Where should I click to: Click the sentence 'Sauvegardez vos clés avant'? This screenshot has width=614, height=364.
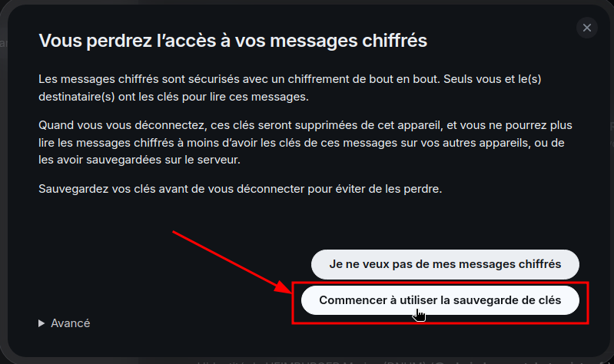coord(240,189)
